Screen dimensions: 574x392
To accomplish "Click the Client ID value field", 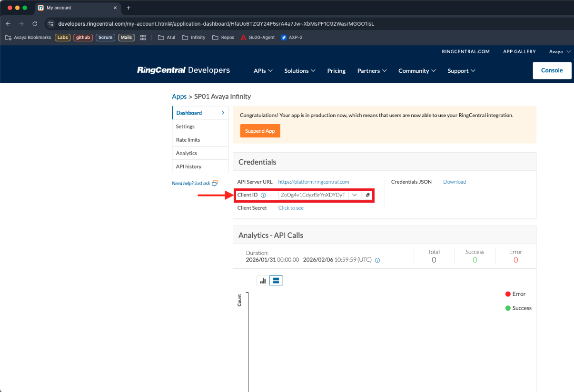I will [314, 195].
